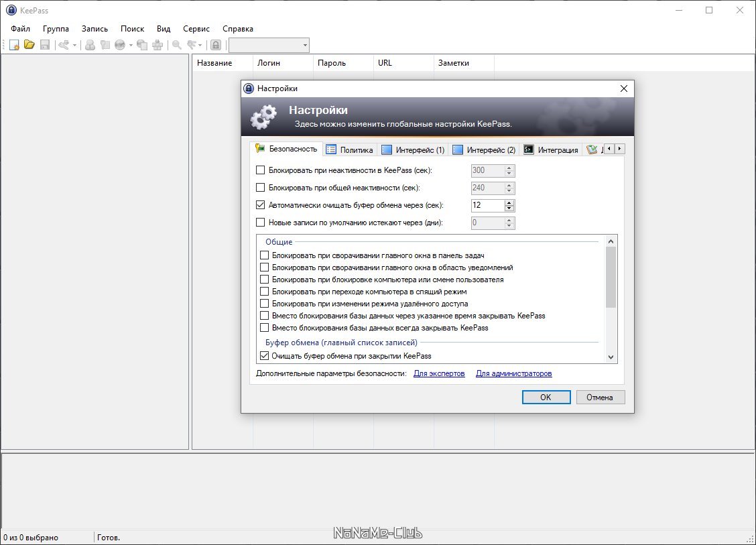Click the Copy user name icon
The height and width of the screenshot is (545, 756).
point(90,45)
